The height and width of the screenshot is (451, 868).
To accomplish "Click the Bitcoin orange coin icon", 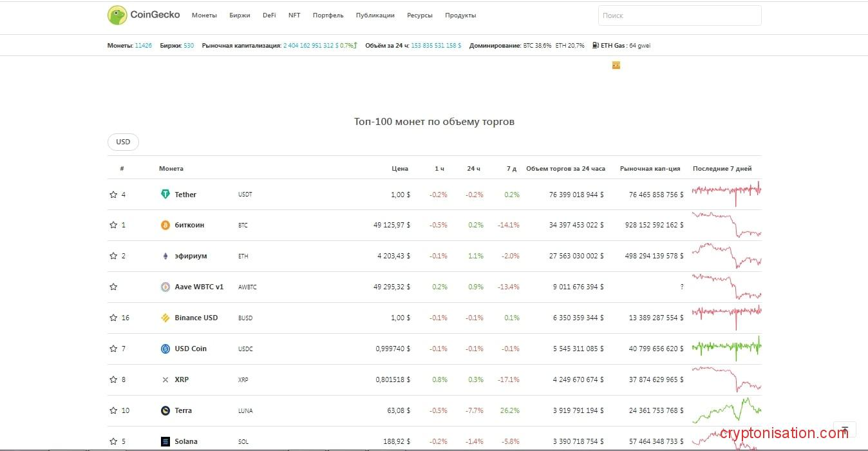I will [x=165, y=225].
